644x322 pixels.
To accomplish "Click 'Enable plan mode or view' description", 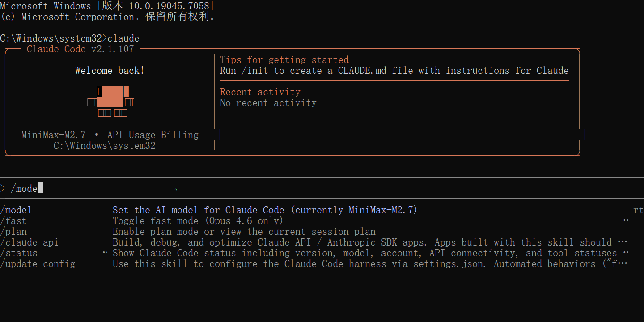I will pos(244,232).
